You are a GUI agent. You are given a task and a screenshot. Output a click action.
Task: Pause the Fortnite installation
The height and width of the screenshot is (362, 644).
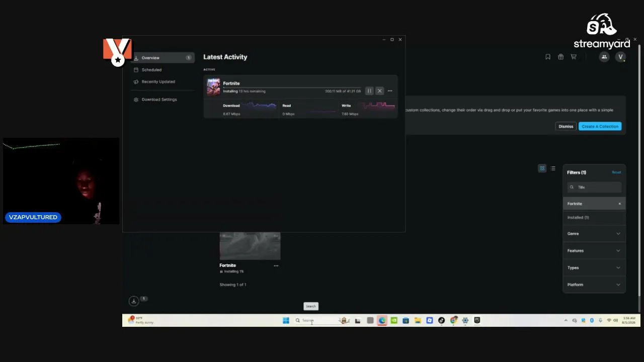[369, 91]
